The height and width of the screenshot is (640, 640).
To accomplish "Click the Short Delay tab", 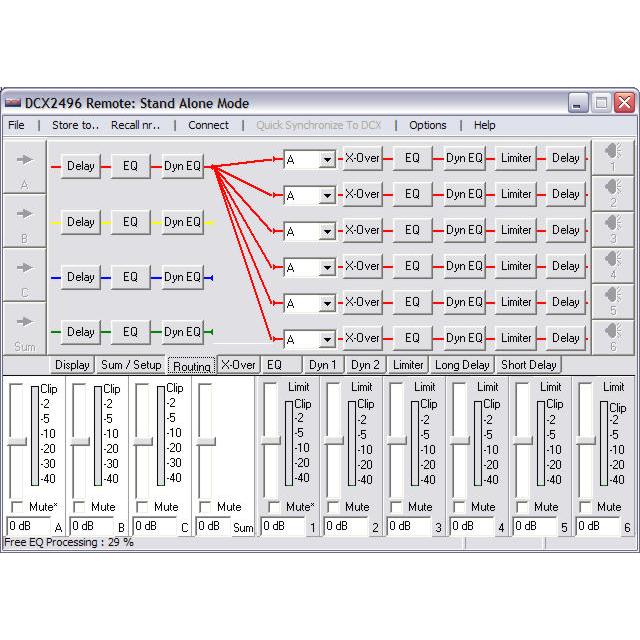I will [x=528, y=365].
